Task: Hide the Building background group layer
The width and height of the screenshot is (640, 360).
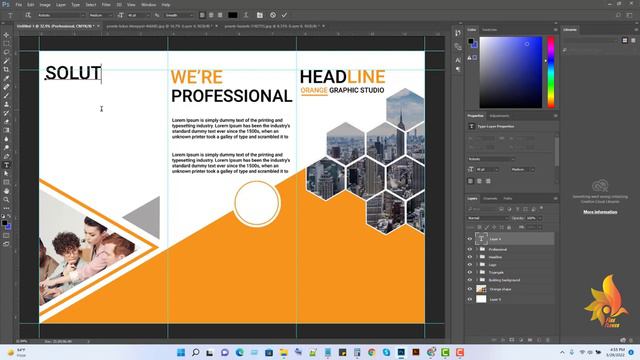Action: (x=469, y=280)
